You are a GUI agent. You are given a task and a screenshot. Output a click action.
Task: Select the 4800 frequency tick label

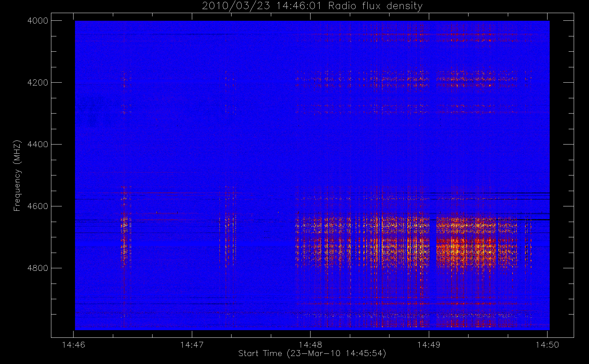tap(38, 268)
